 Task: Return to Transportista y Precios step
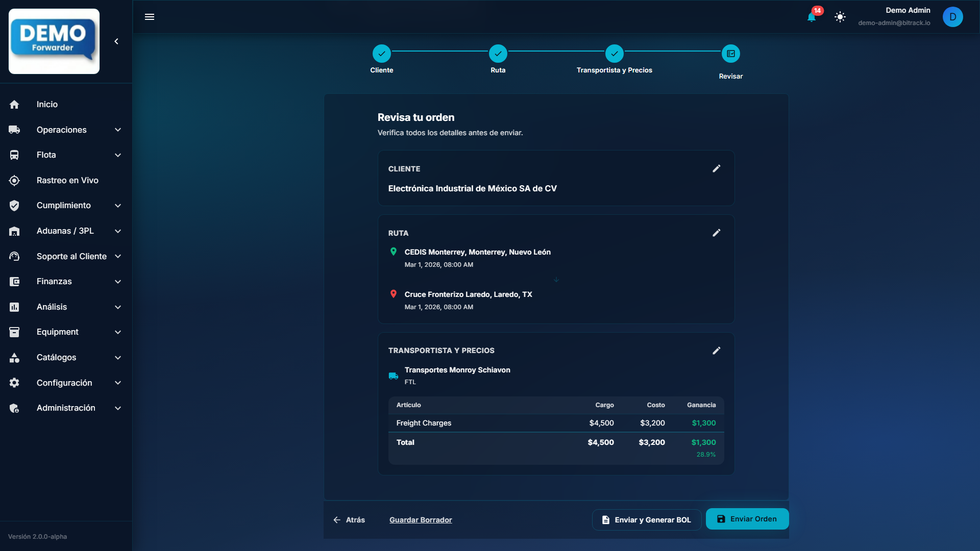click(x=614, y=54)
